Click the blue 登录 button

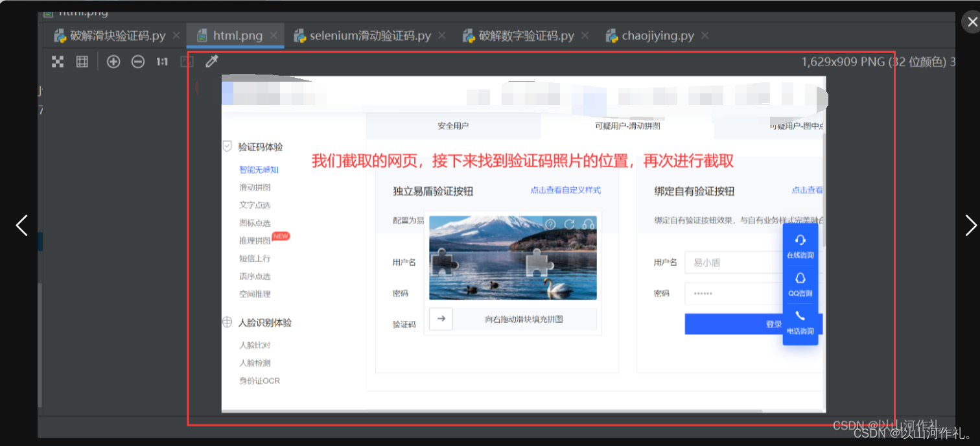[773, 324]
